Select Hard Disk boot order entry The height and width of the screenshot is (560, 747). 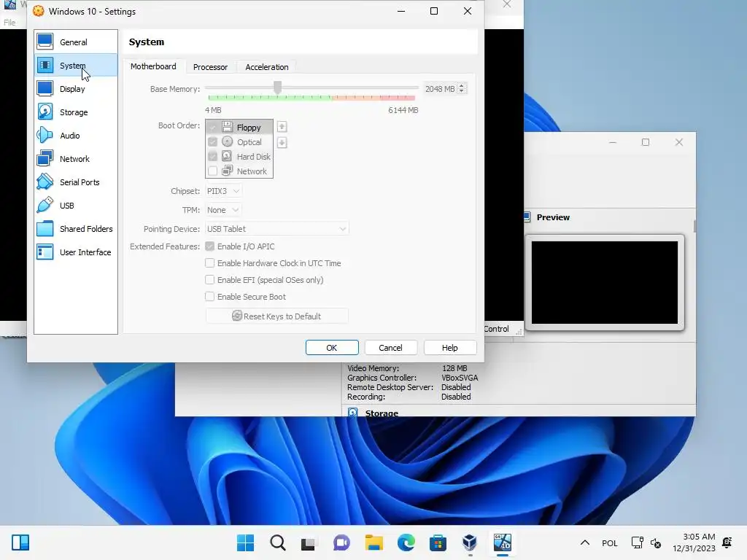pos(239,156)
